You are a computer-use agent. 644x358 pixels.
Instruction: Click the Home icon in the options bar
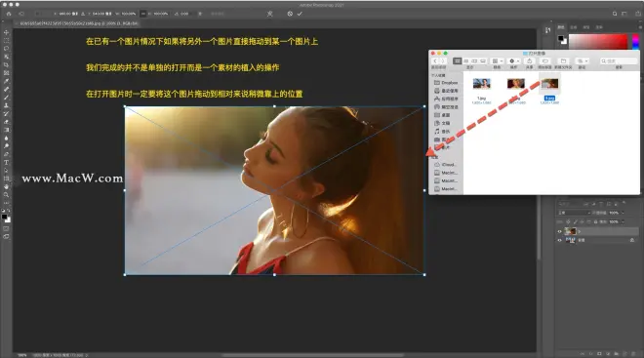click(9, 14)
